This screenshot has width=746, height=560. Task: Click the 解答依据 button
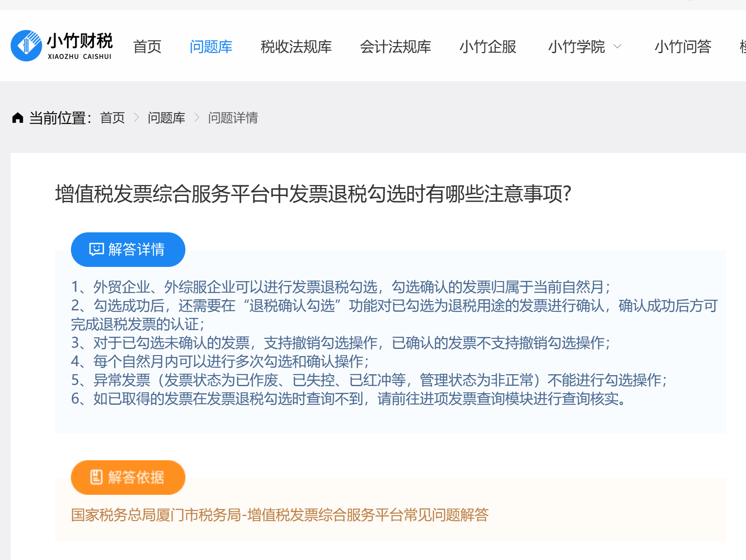pyautogui.click(x=128, y=478)
